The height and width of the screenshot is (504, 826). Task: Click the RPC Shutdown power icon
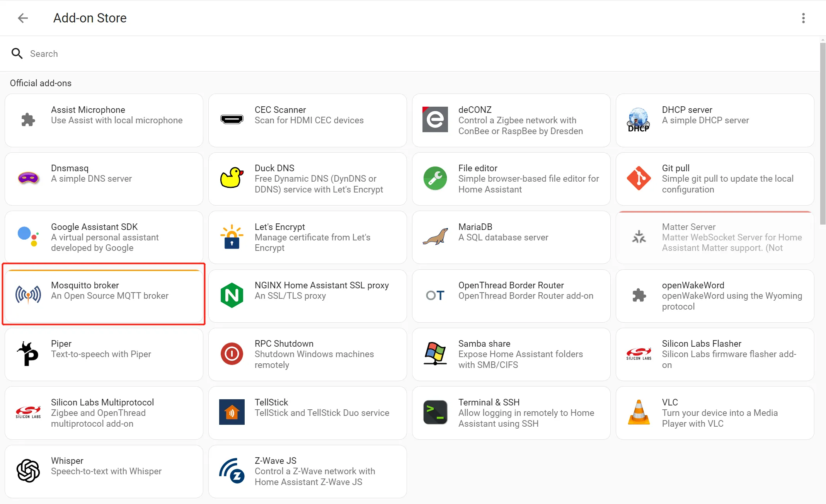coord(232,354)
